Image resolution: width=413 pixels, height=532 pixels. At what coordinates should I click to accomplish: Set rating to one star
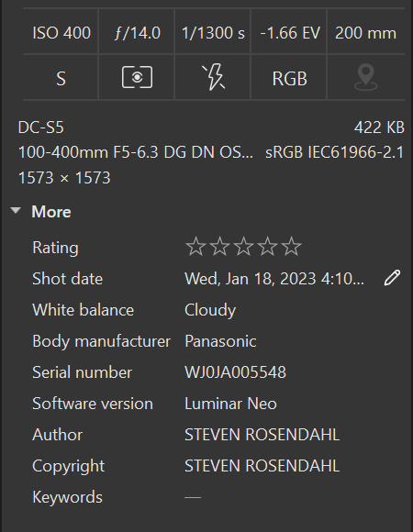tap(195, 247)
